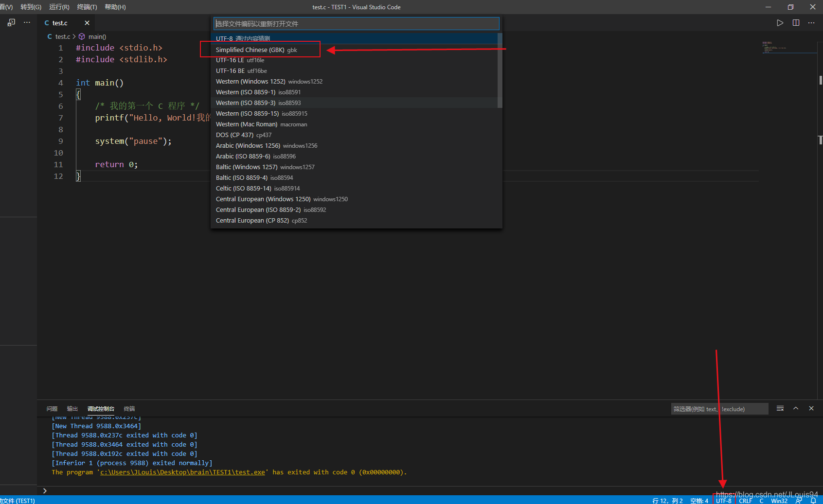
Task: Open the test.exe path link in console
Action: point(182,472)
